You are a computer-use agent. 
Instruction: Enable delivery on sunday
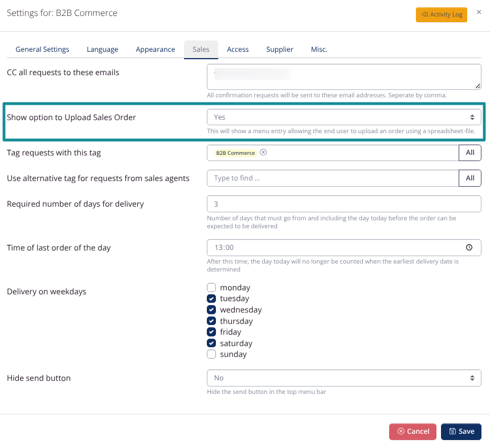tap(211, 354)
